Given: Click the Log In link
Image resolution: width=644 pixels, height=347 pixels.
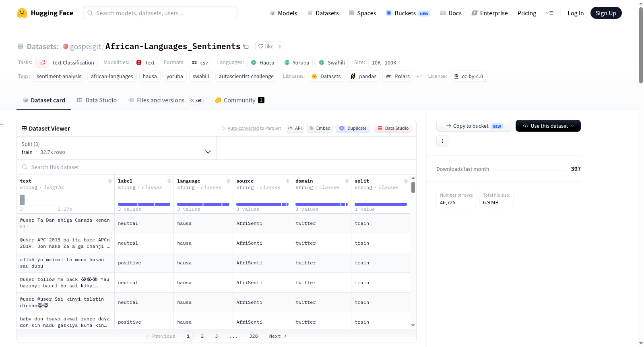Looking at the screenshot, I should pos(576,13).
